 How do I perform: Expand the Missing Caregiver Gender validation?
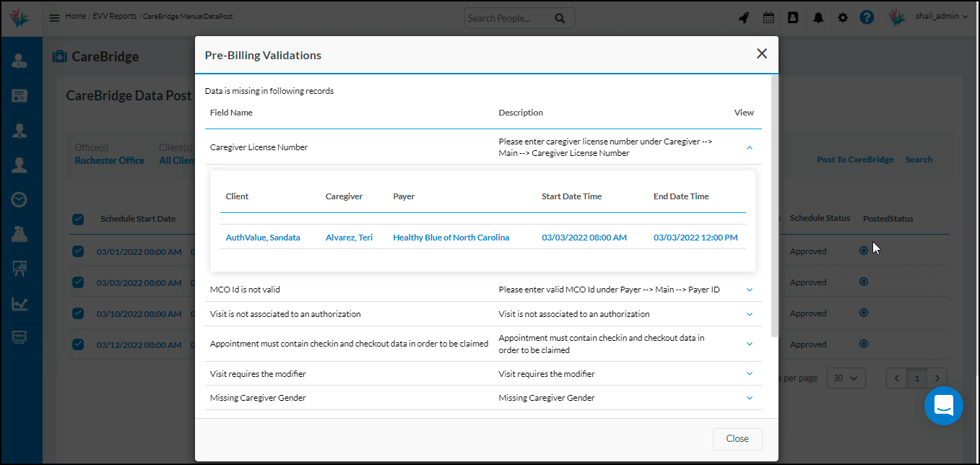pos(750,397)
